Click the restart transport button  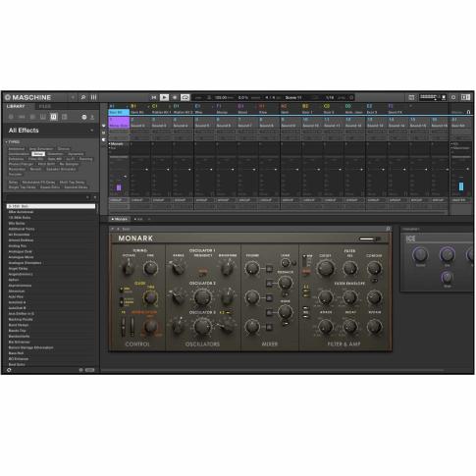point(154,97)
